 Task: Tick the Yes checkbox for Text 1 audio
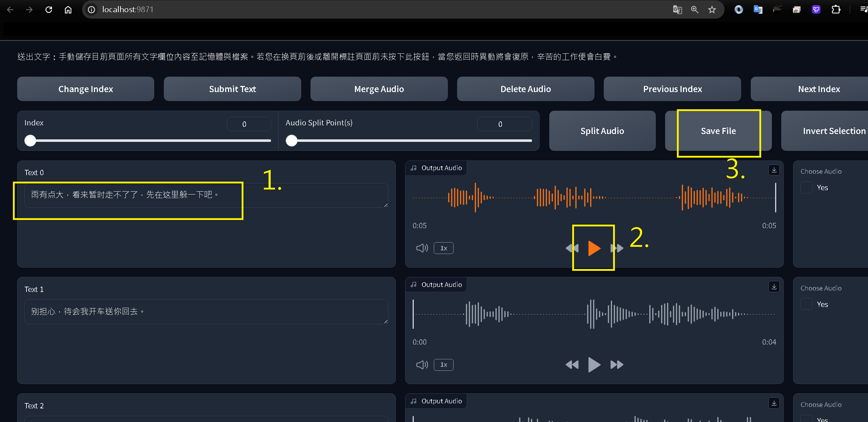point(806,304)
